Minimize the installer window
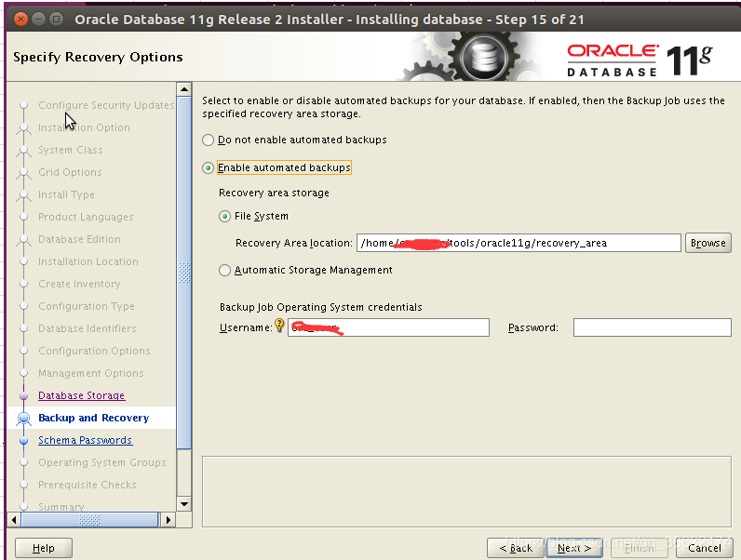741x560 pixels. (x=39, y=20)
